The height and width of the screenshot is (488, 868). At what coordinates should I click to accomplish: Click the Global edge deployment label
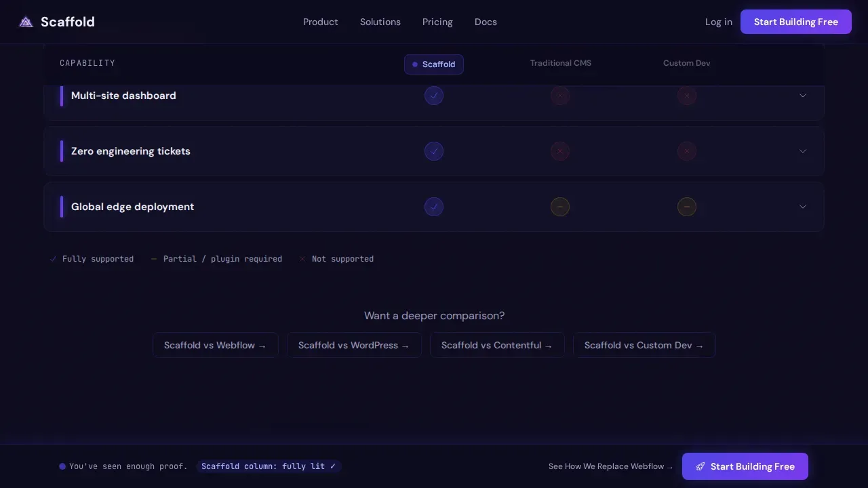[132, 207]
